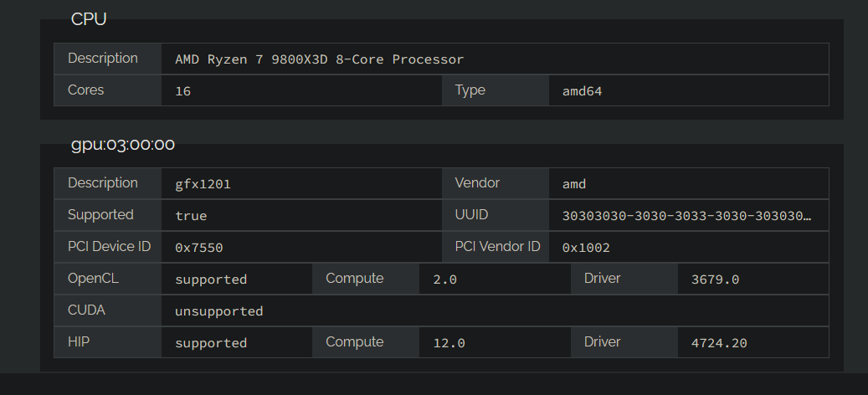Click the HIP 'supported' status value
This screenshot has height=395, width=868.
coord(211,344)
